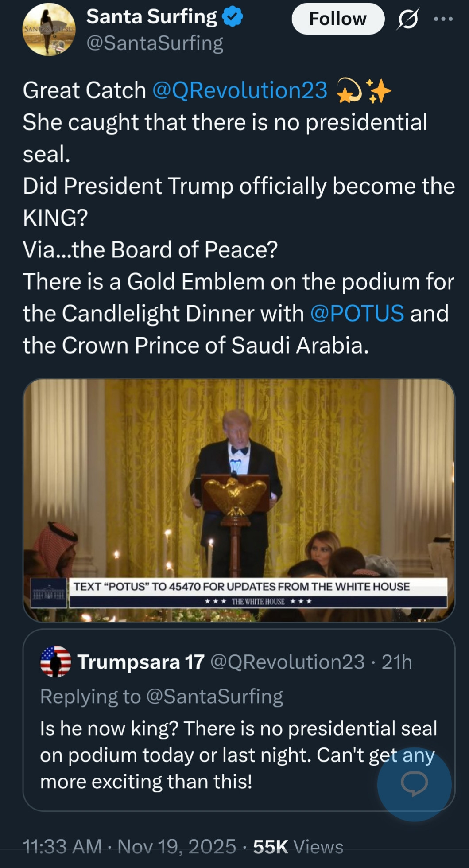Click the quoted post's 21h timestamp
This screenshot has width=469, height=868.
pyautogui.click(x=397, y=662)
